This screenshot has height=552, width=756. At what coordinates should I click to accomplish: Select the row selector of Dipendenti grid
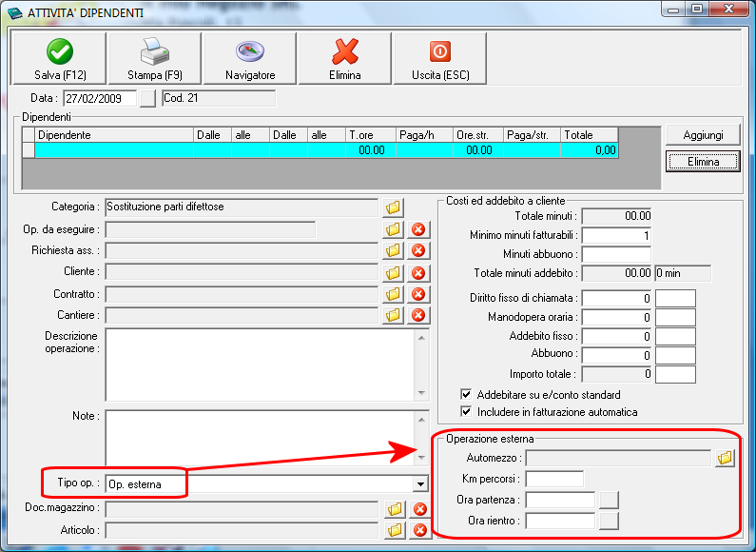pos(29,150)
